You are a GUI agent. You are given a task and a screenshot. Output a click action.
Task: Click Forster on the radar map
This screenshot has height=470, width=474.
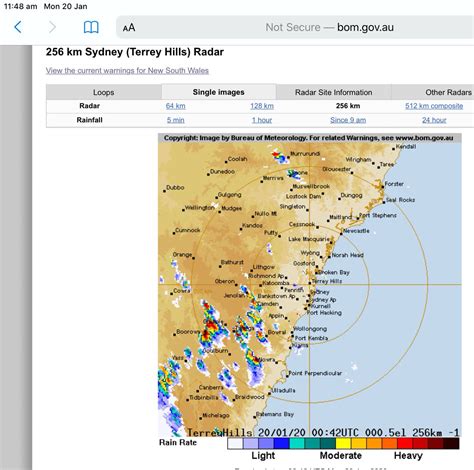pyautogui.click(x=393, y=184)
